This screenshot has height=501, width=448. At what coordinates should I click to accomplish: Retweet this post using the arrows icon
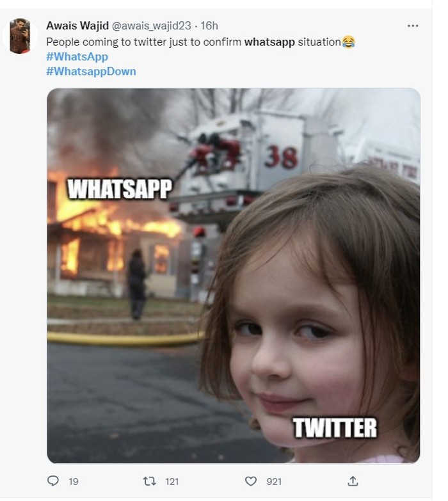coord(149,481)
